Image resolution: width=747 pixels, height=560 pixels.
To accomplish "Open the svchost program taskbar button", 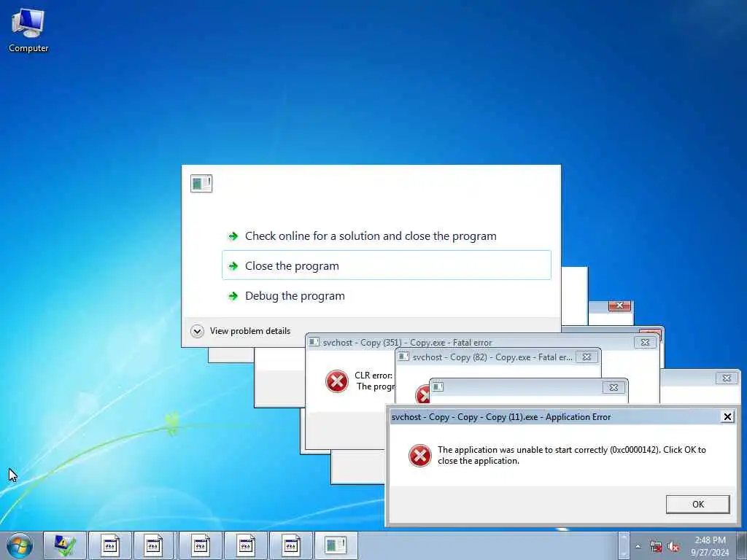I will tap(336, 545).
